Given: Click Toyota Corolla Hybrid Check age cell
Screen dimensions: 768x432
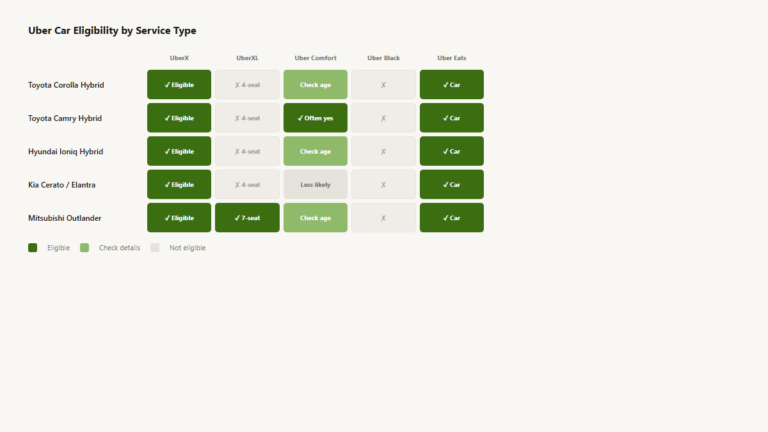Looking at the screenshot, I should pyautogui.click(x=315, y=84).
